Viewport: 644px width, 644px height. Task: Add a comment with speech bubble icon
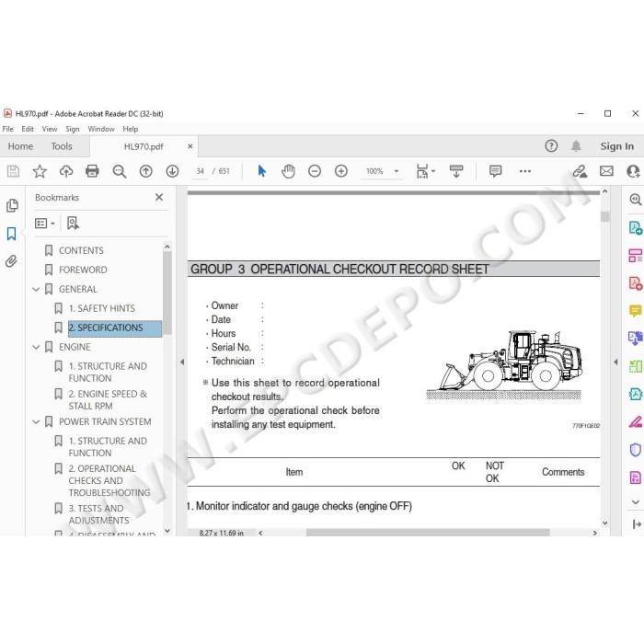point(495,171)
